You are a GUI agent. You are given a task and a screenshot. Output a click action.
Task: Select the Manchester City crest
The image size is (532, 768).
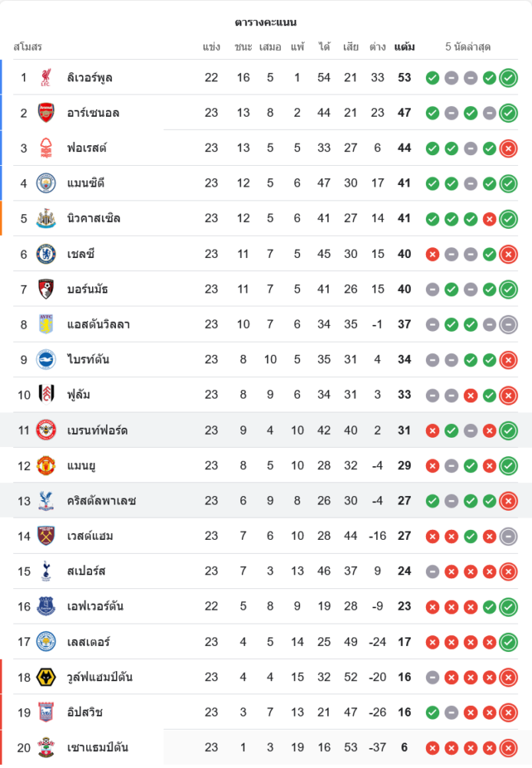pos(46,183)
